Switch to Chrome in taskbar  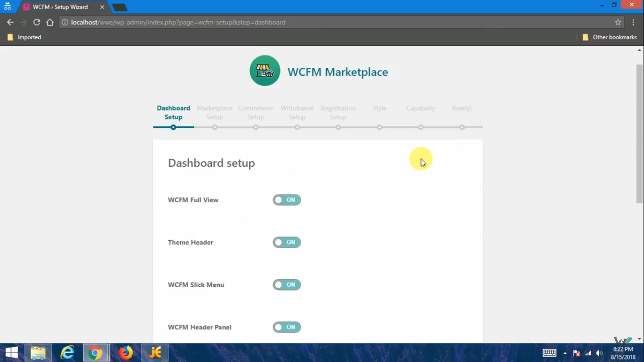(x=96, y=353)
